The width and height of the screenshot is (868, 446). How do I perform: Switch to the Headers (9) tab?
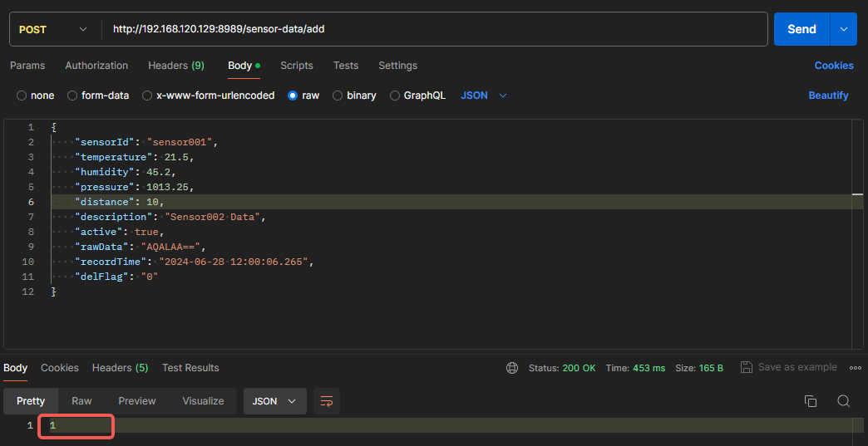tap(175, 66)
